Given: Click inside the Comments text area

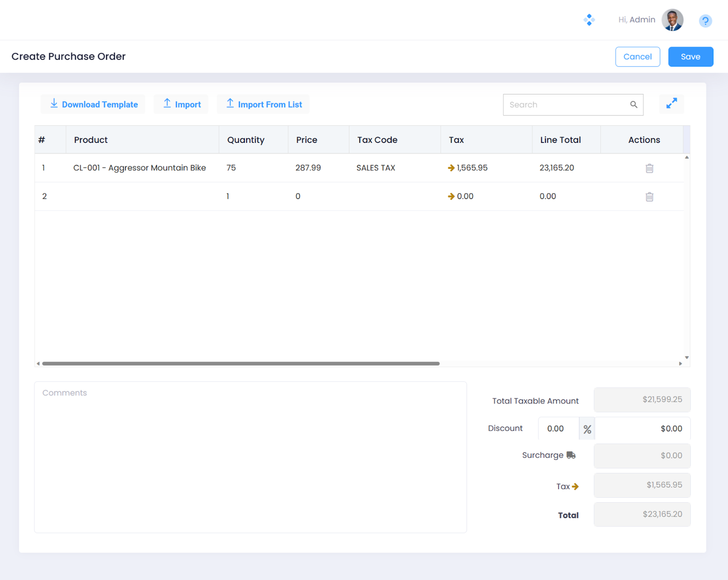Looking at the screenshot, I should tap(250, 457).
